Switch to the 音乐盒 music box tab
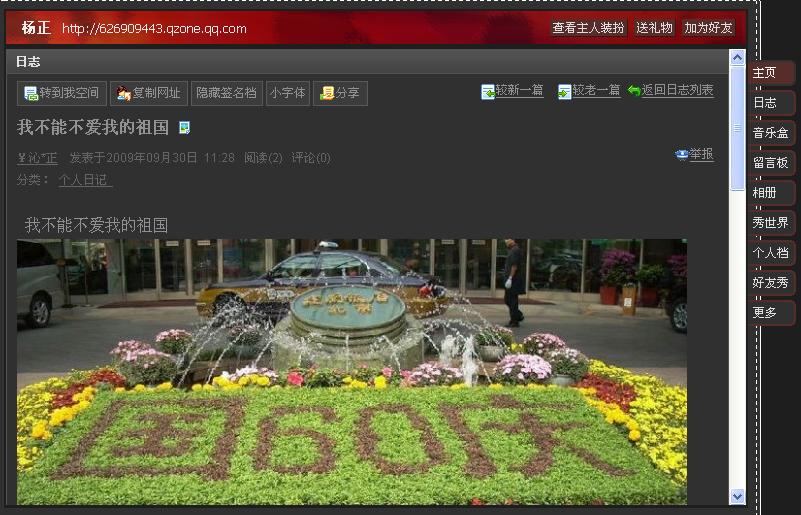 coord(770,133)
